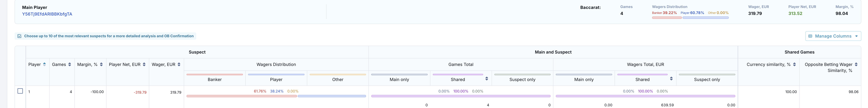Sort by Margin, % column arrows
The image size is (868, 108).
coord(101,64)
